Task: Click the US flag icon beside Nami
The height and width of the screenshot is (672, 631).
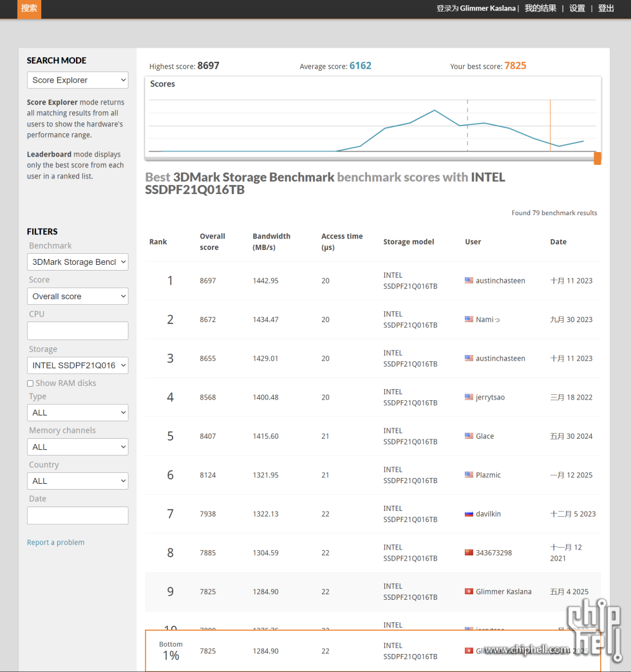Action: tap(469, 320)
